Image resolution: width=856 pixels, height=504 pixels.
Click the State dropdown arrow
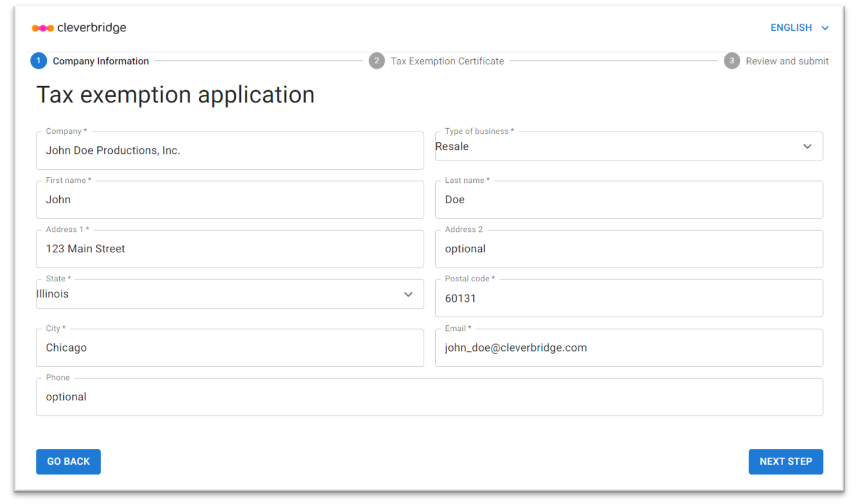[408, 294]
